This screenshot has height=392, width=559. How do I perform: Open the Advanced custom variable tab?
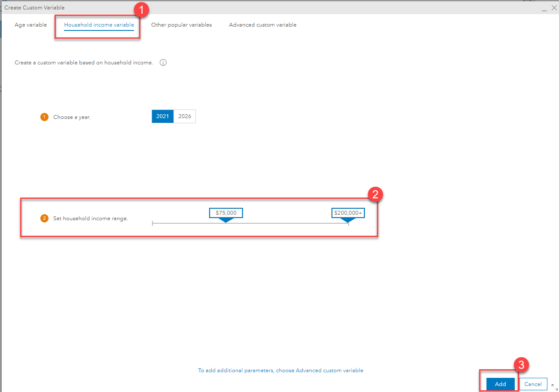[x=262, y=25]
